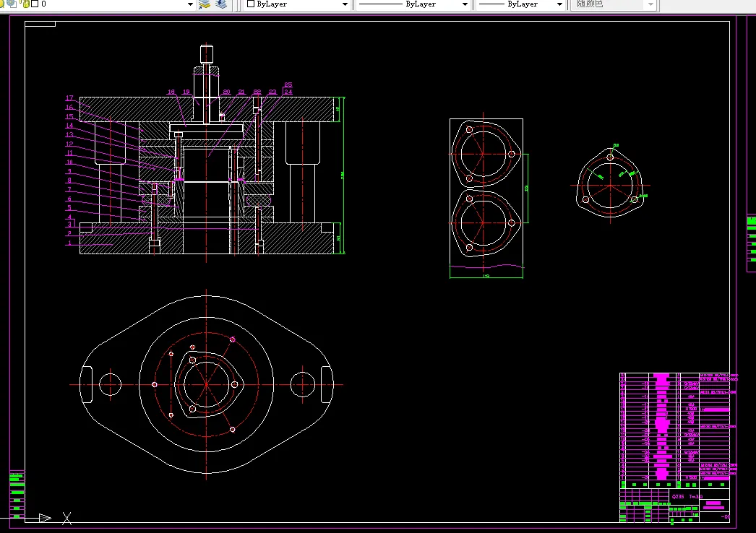
Task: Select right guide pillar hole in plan view
Action: tap(303, 384)
